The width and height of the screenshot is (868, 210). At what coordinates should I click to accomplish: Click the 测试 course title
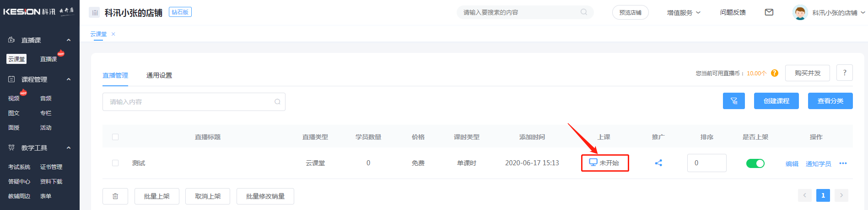(x=139, y=163)
